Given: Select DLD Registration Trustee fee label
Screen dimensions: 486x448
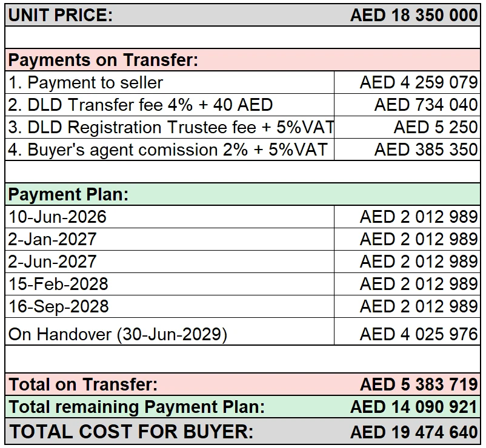Looking at the screenshot, I should [x=170, y=127].
